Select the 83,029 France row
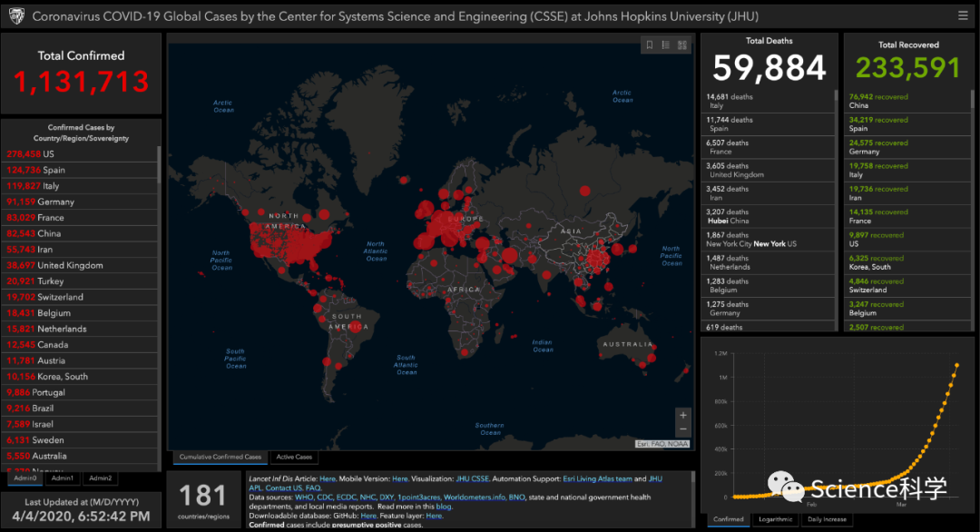 pos(79,218)
